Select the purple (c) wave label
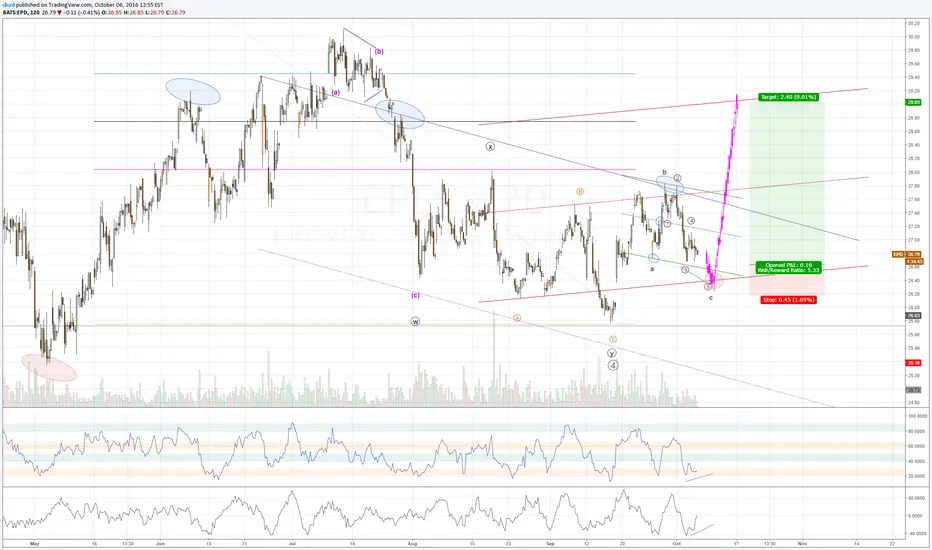Screen dimensions: 932x550 [x=415, y=295]
